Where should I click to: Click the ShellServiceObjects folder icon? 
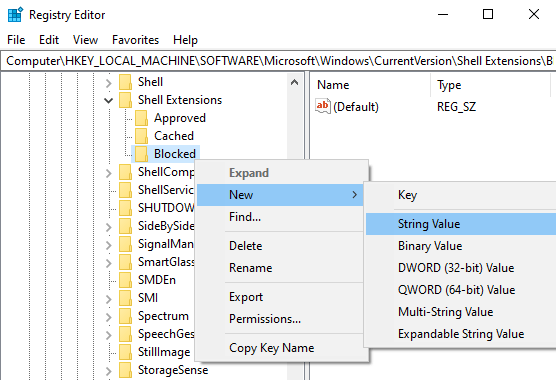[125, 190]
